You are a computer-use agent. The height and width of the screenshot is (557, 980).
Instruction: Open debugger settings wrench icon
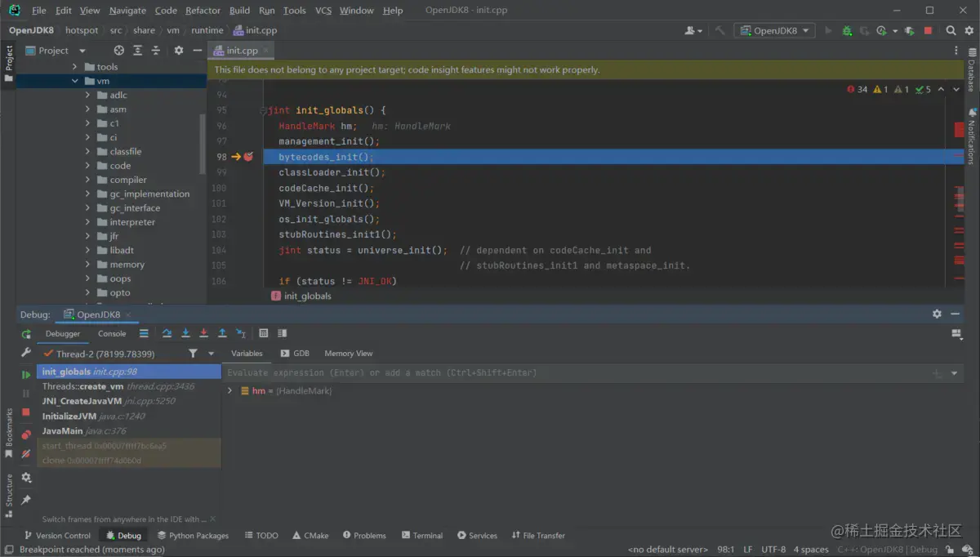[x=26, y=353]
